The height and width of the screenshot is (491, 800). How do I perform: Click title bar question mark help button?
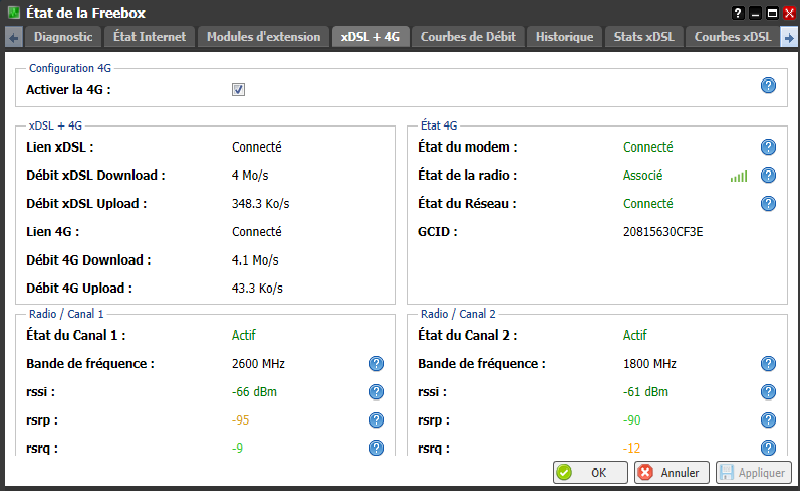coord(738,12)
